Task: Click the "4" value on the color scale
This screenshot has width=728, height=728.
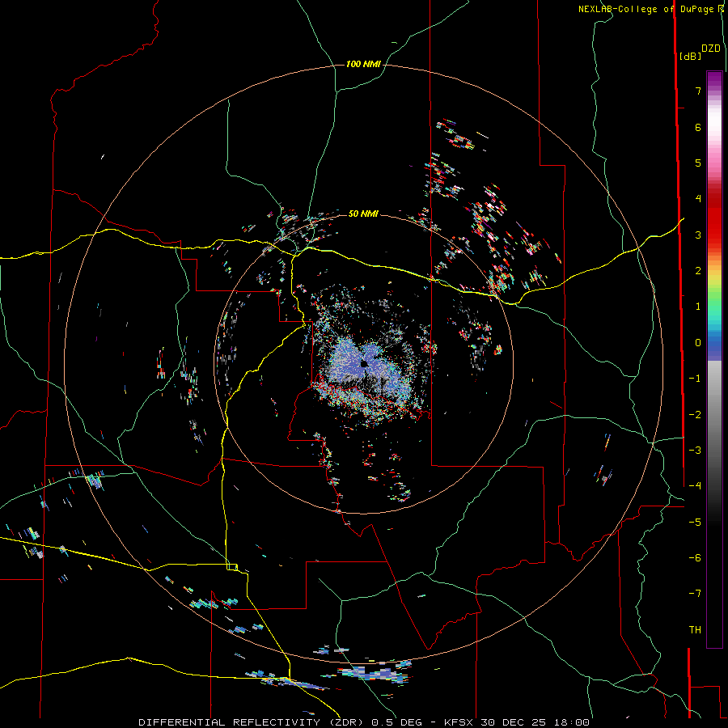Action: [698, 199]
